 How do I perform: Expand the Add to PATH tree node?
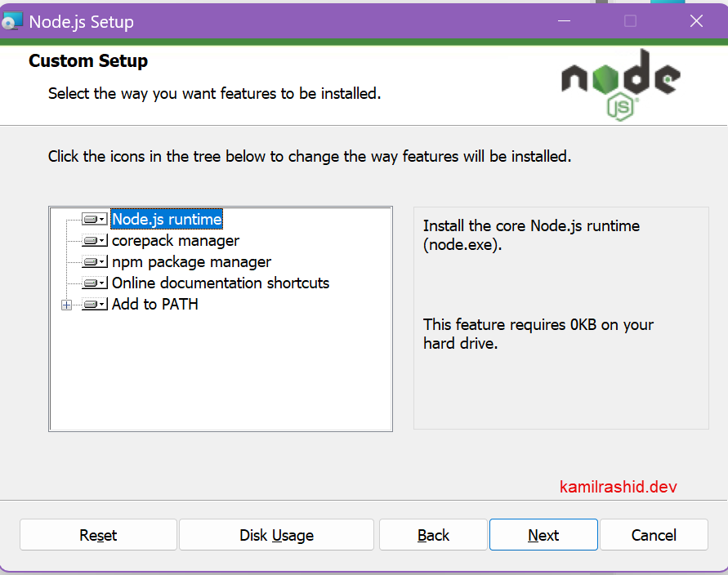pyautogui.click(x=65, y=304)
